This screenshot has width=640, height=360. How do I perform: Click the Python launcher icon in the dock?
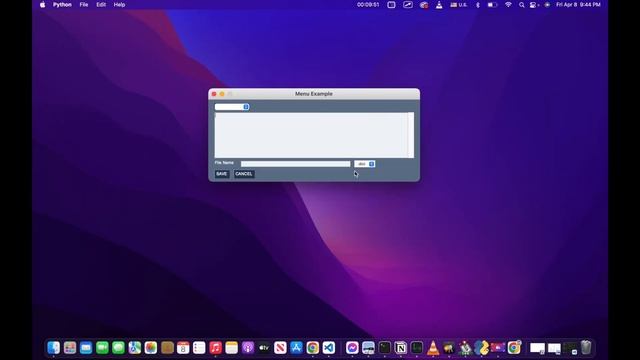pos(482,348)
